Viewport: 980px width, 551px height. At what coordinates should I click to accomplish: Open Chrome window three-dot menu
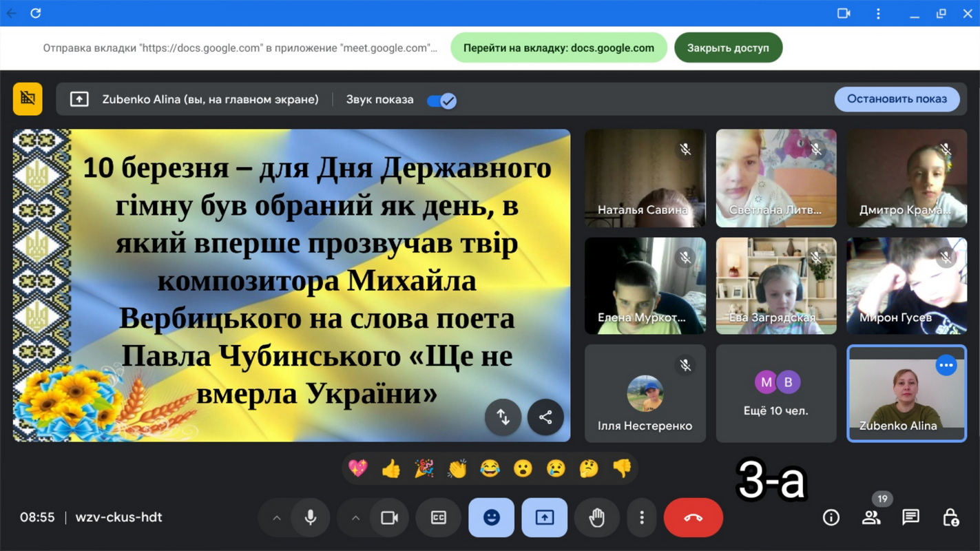pos(878,13)
